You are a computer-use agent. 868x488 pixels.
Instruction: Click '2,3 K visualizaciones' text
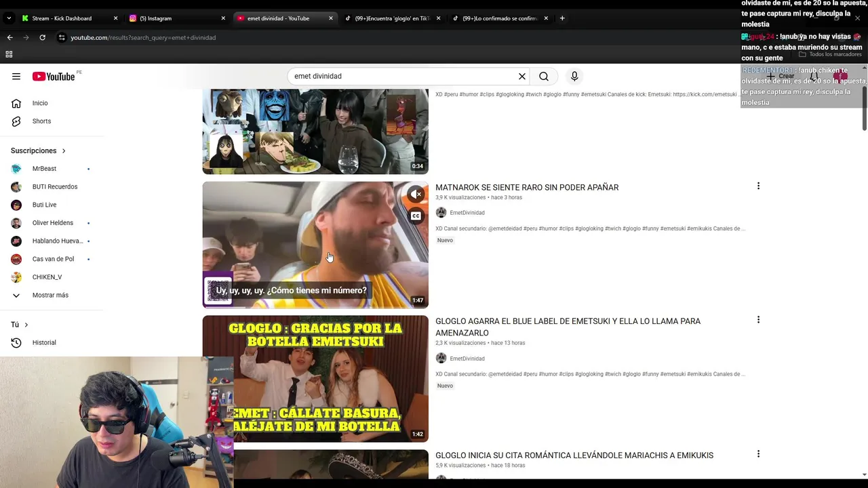click(x=461, y=343)
